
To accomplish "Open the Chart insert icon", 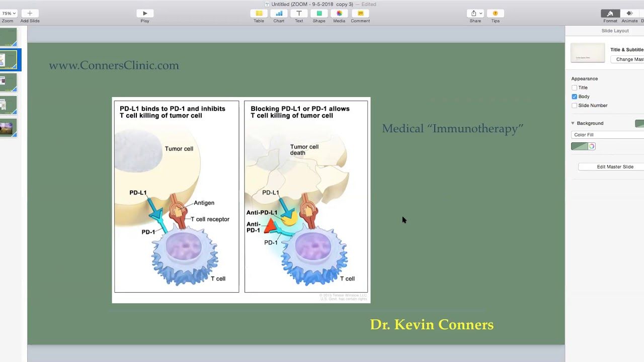I will (279, 14).
